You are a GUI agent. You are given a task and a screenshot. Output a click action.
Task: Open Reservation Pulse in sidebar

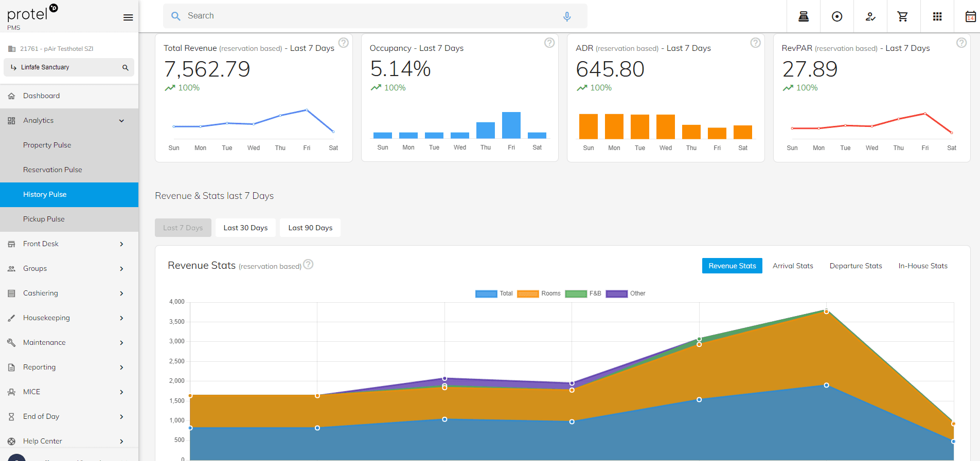tap(52, 170)
